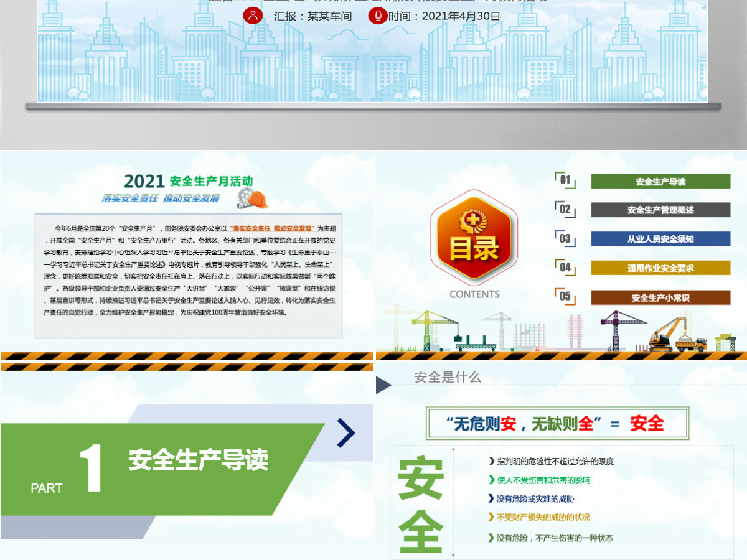The width and height of the screenshot is (747, 560).
Task: Click the 01 number marker
Action: coord(565,180)
